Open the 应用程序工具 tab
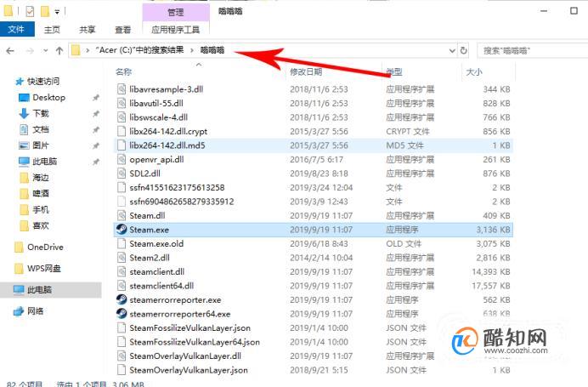 pos(176,30)
